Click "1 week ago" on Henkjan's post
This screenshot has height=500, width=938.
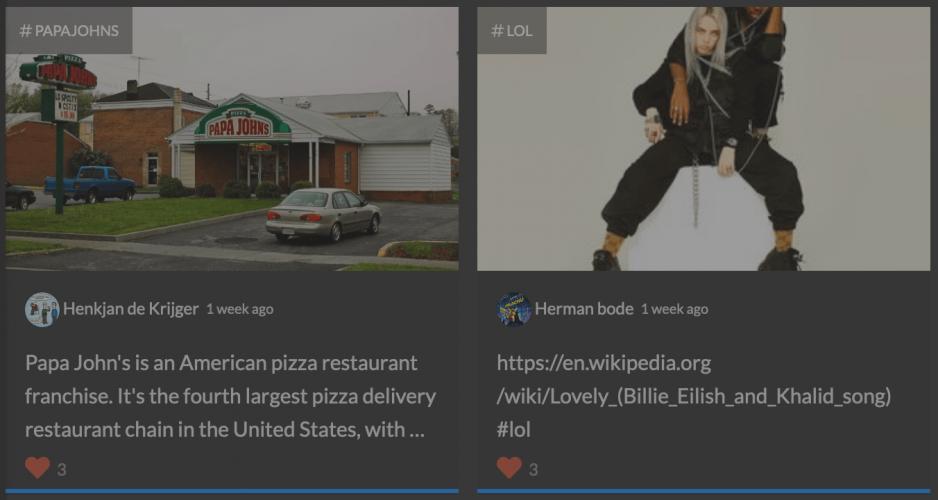240,309
